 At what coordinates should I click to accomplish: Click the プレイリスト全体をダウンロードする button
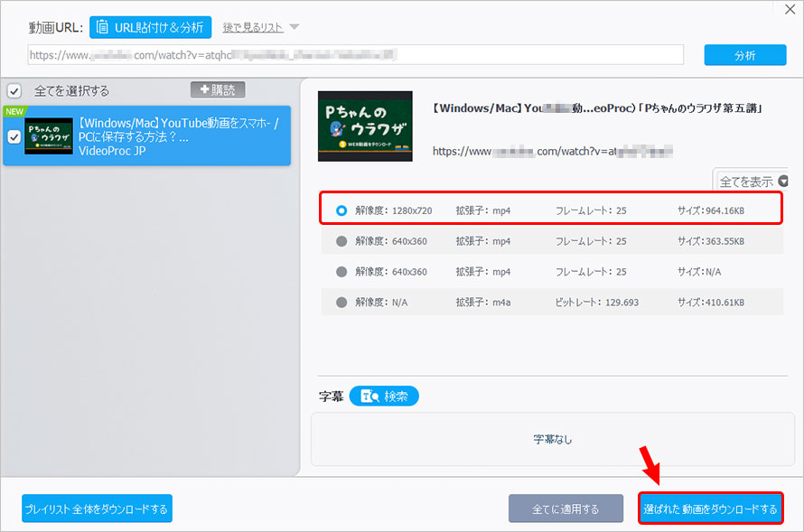(x=97, y=508)
